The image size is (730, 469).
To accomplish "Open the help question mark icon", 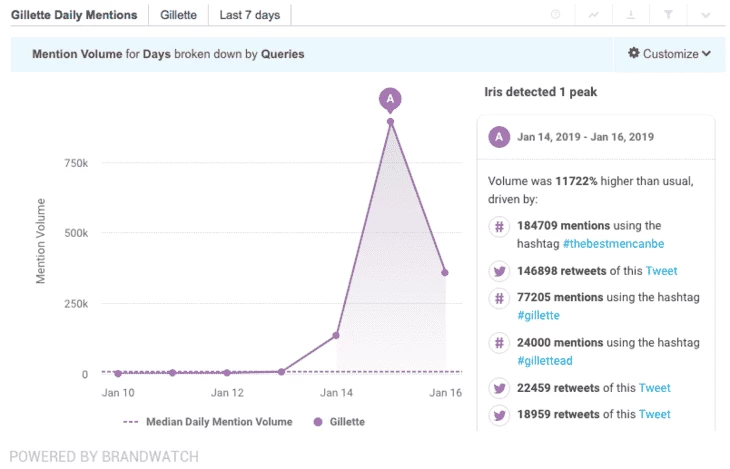I will [x=555, y=14].
